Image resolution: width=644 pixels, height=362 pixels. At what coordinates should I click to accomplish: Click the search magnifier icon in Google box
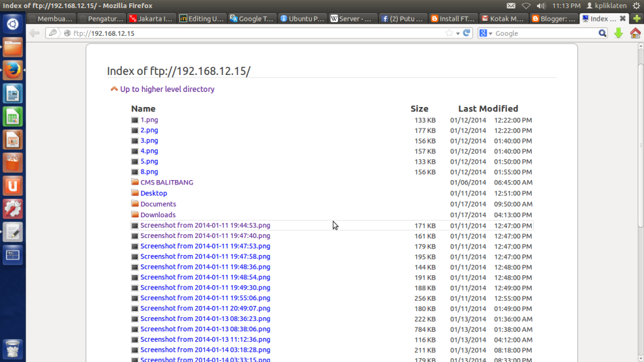pyautogui.click(x=602, y=33)
